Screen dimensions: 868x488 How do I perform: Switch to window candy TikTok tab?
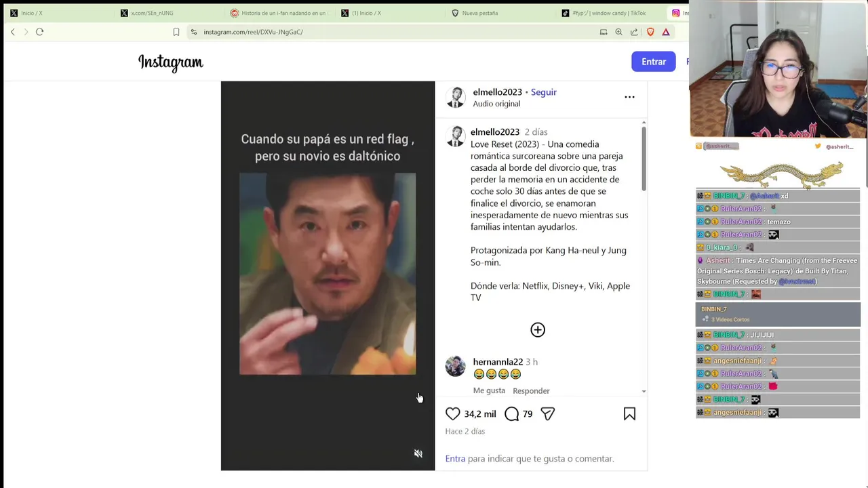tap(609, 13)
